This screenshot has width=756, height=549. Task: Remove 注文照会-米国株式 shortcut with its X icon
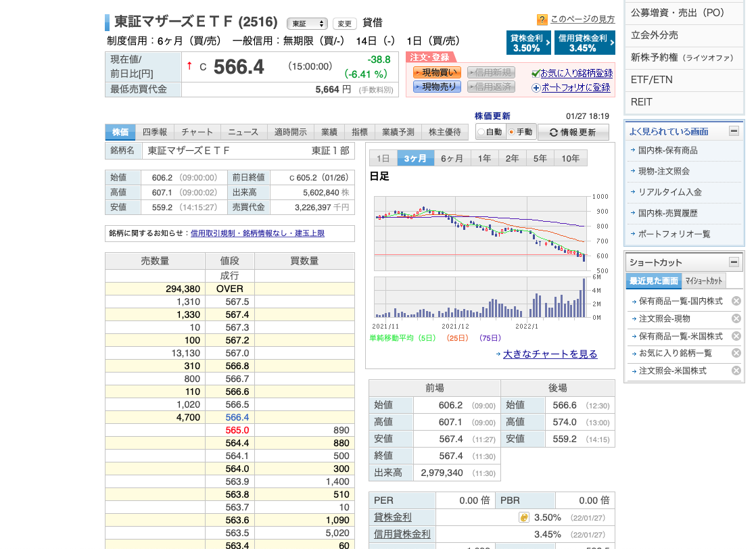(736, 371)
